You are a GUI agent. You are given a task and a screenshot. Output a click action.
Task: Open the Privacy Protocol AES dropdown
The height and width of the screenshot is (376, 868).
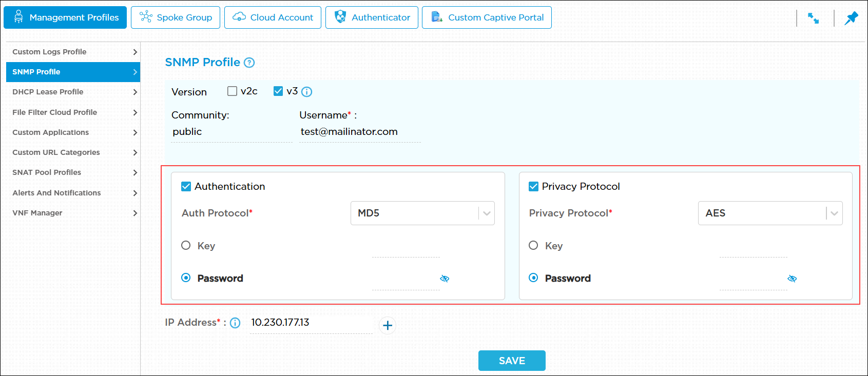click(x=770, y=213)
